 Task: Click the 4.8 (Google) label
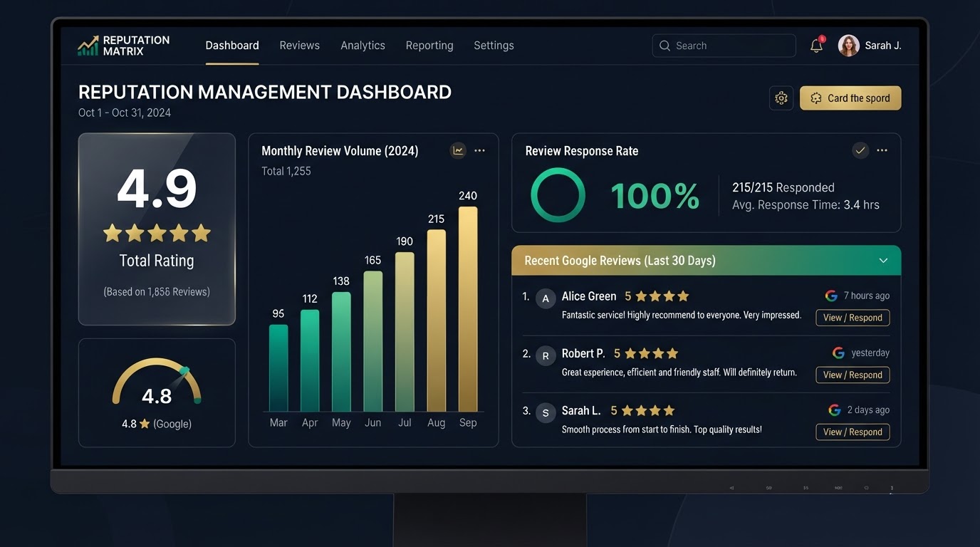(157, 424)
